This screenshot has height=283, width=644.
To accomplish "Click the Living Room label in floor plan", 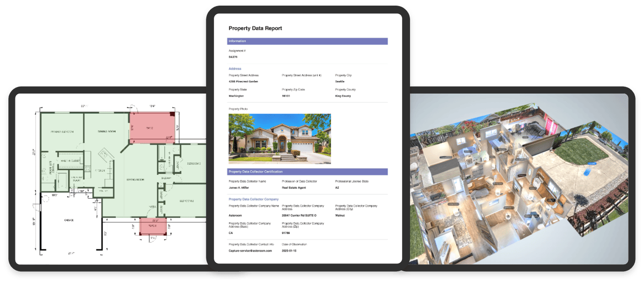I will [136, 180].
